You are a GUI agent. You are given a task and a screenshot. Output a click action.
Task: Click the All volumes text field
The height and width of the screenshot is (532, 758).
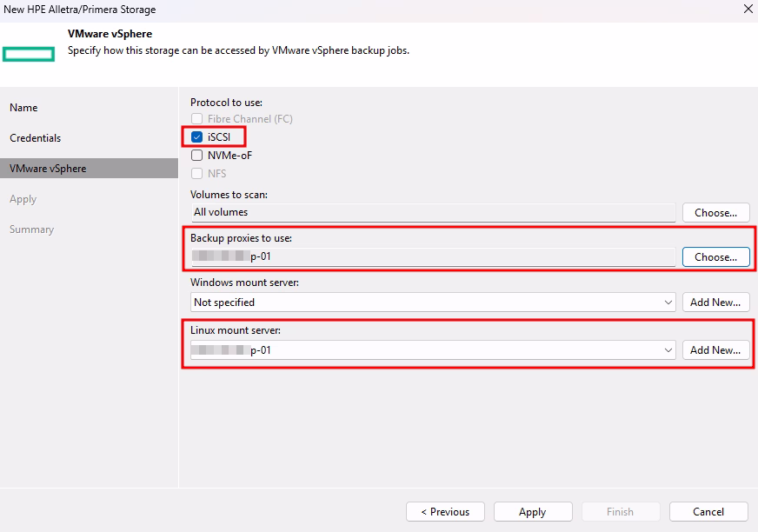[x=433, y=212]
